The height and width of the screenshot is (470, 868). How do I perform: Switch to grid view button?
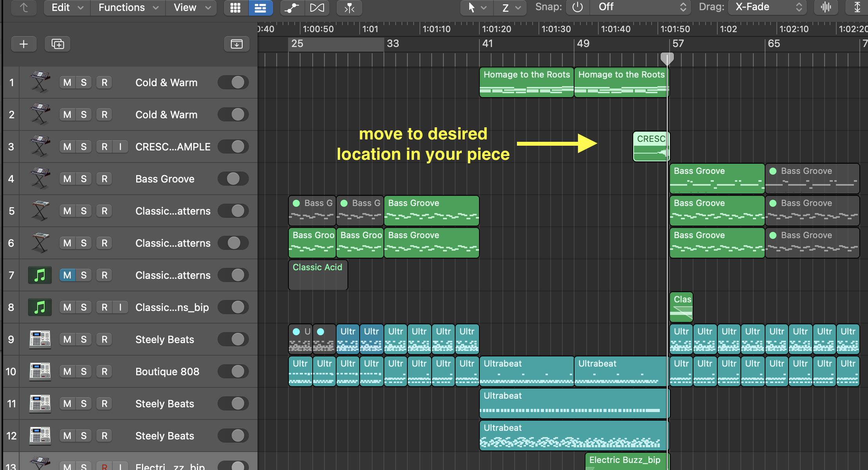tap(235, 7)
